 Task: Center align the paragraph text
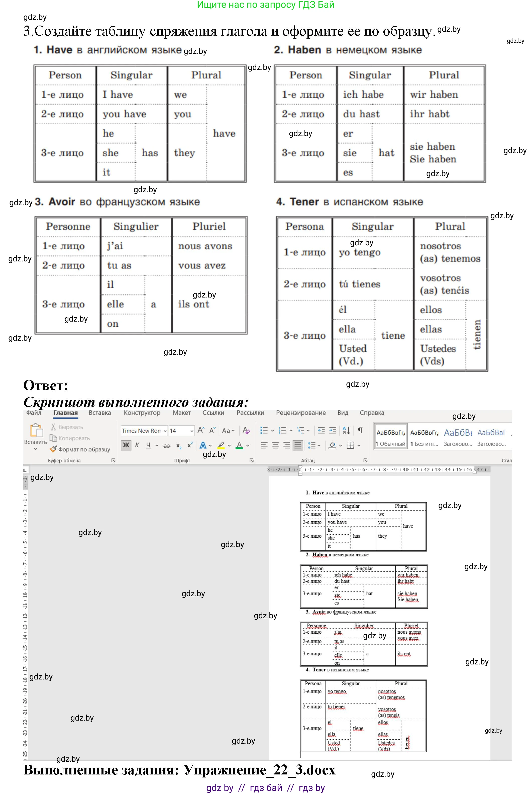pyautogui.click(x=275, y=445)
